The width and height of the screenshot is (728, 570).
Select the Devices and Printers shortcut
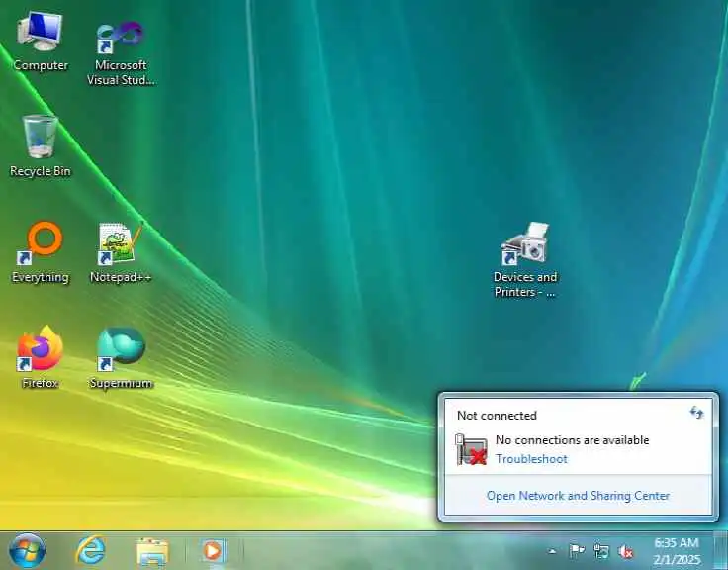click(x=525, y=259)
